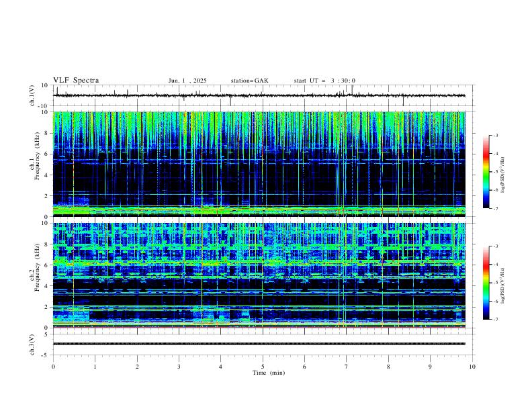
Task: Click the ch.1 voltage waveform trace
Action: [x=259, y=95]
